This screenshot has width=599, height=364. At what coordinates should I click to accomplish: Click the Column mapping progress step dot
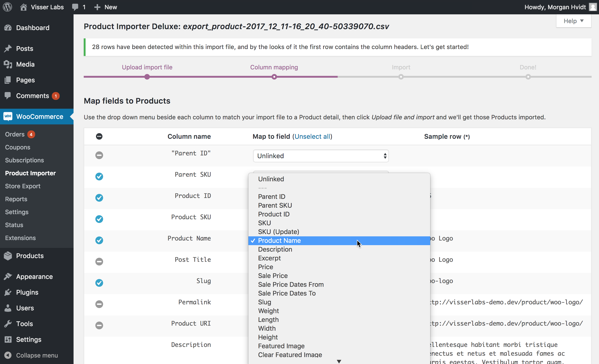tap(274, 77)
